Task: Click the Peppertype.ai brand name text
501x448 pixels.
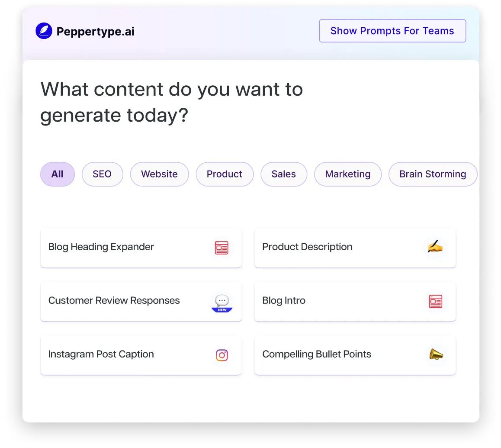Action: point(95,32)
